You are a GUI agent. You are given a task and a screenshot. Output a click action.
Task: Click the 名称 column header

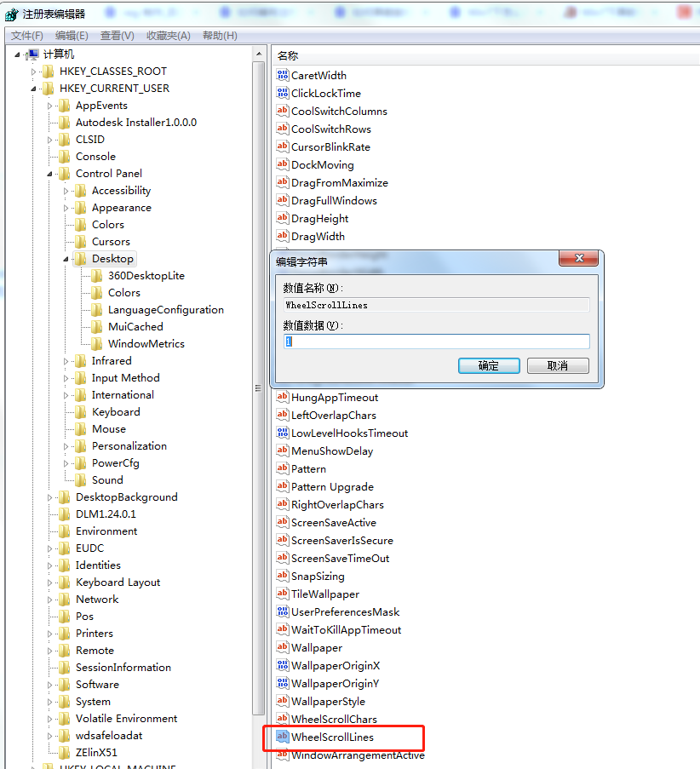288,56
